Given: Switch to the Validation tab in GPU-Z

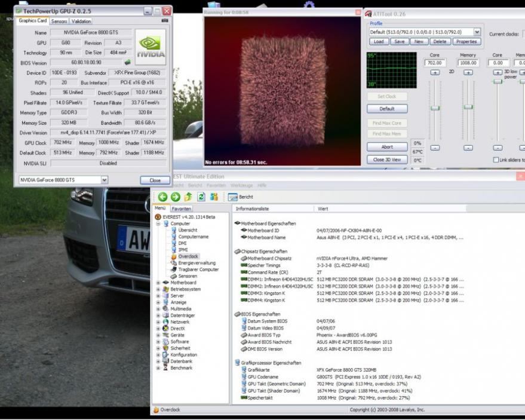Looking at the screenshot, I should point(81,21).
